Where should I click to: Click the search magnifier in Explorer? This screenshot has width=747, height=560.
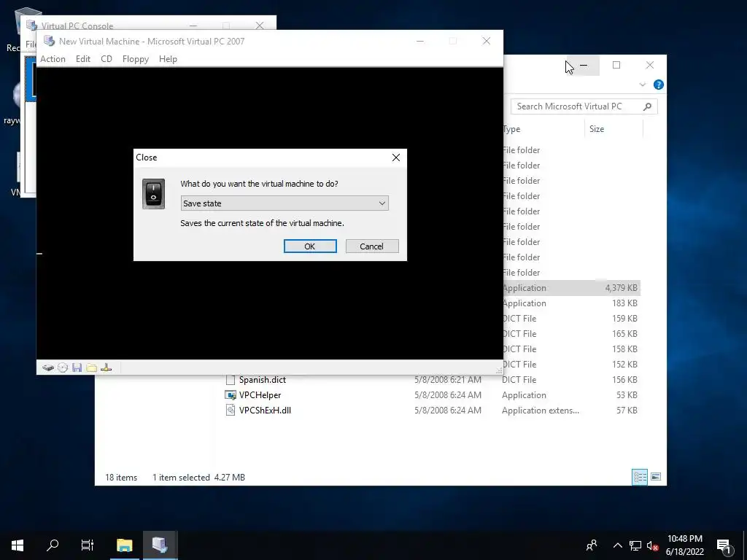647,106
